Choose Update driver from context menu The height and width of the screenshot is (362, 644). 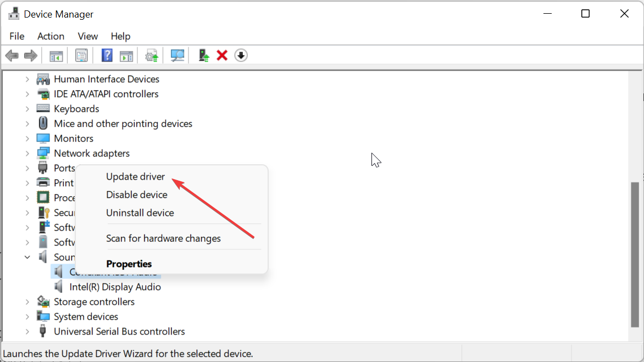pyautogui.click(x=136, y=176)
